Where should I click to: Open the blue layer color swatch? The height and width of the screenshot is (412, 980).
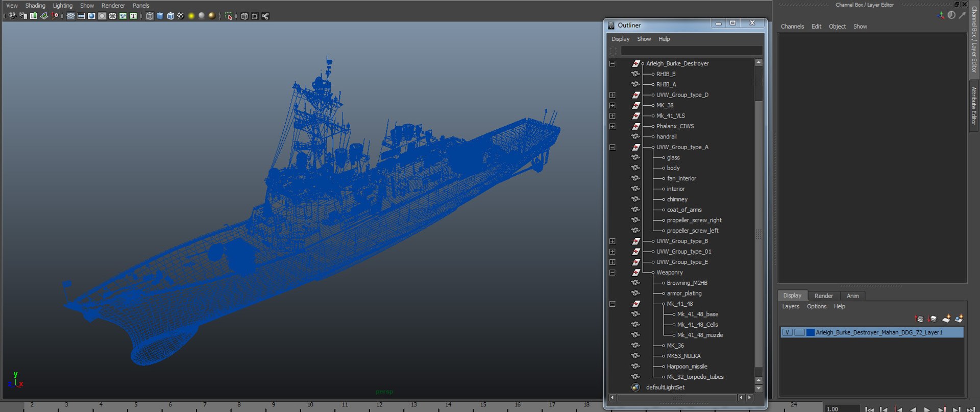810,332
